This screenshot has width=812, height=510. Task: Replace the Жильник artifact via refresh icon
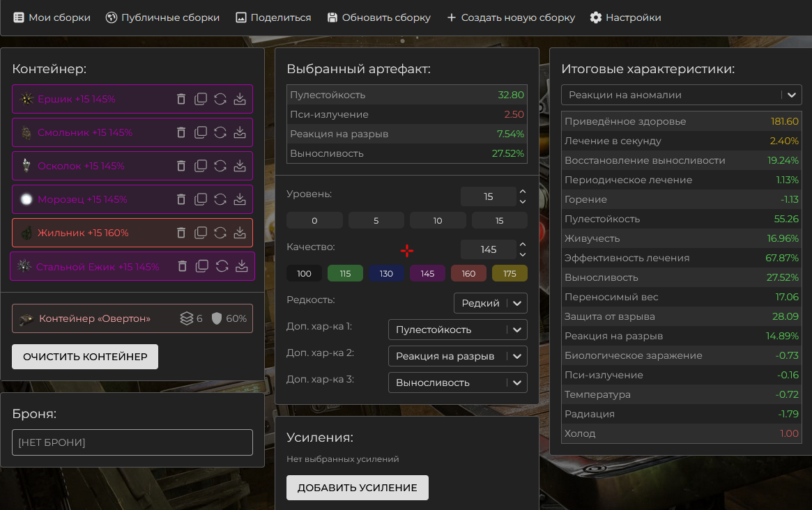pyautogui.click(x=220, y=233)
